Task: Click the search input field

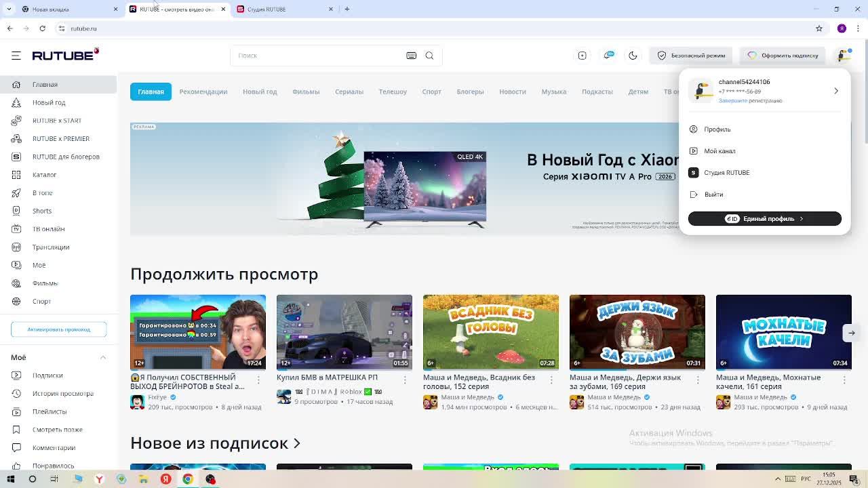Action: (x=317, y=56)
